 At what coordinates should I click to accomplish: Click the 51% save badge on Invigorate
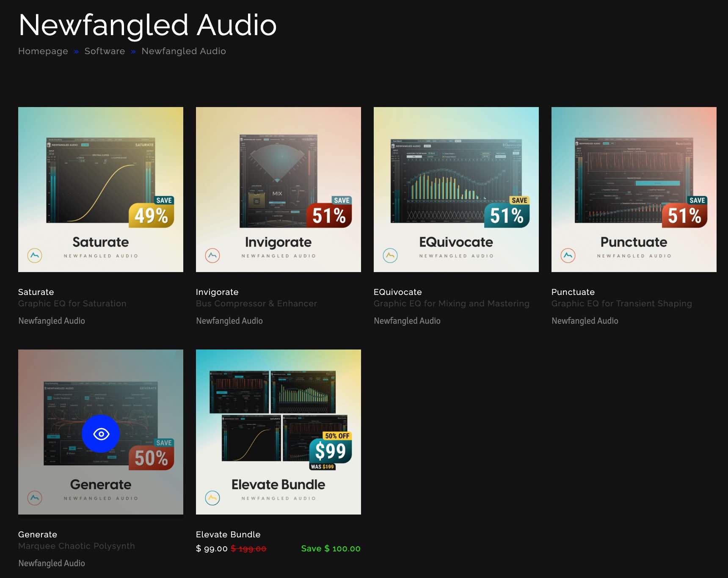point(329,212)
